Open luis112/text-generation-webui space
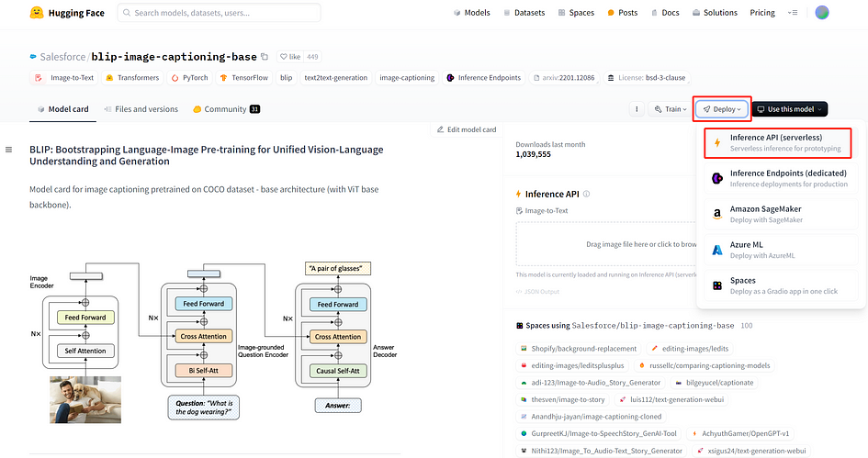 (x=671, y=399)
